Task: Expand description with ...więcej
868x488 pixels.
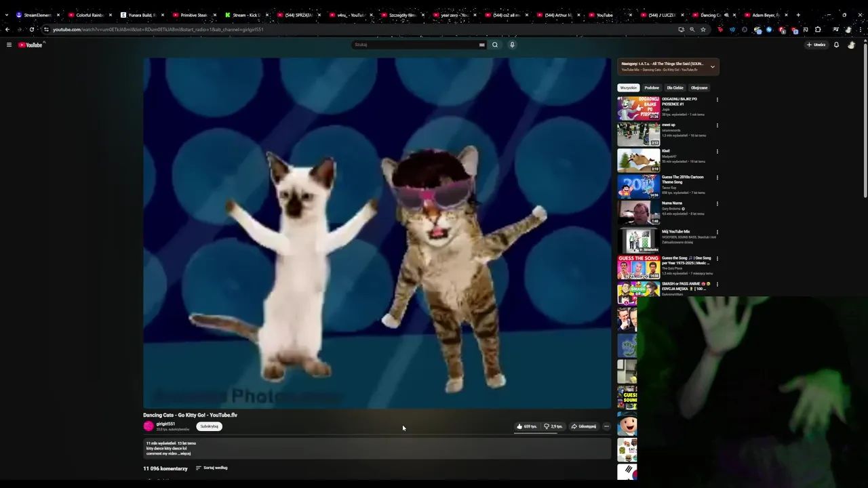Action: tap(185, 453)
